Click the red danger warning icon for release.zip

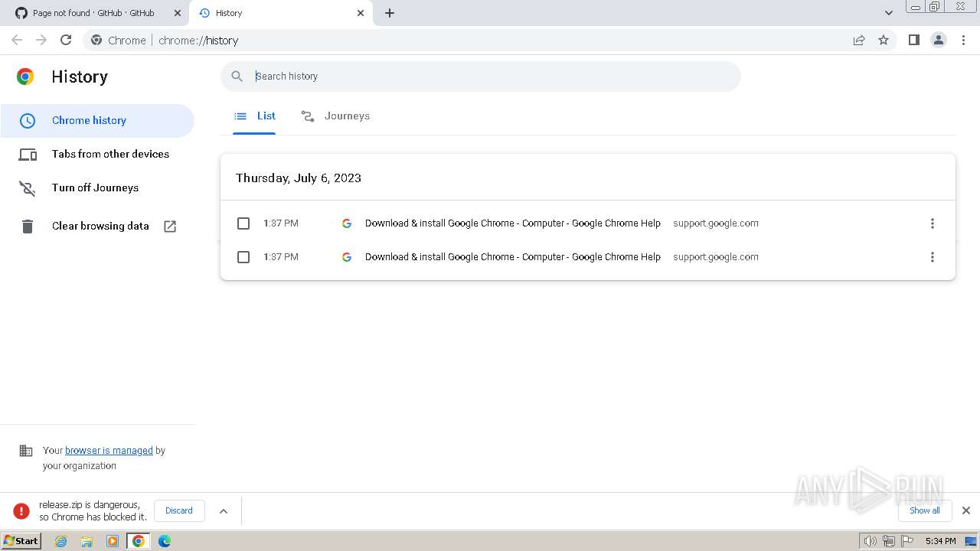pyautogui.click(x=21, y=510)
